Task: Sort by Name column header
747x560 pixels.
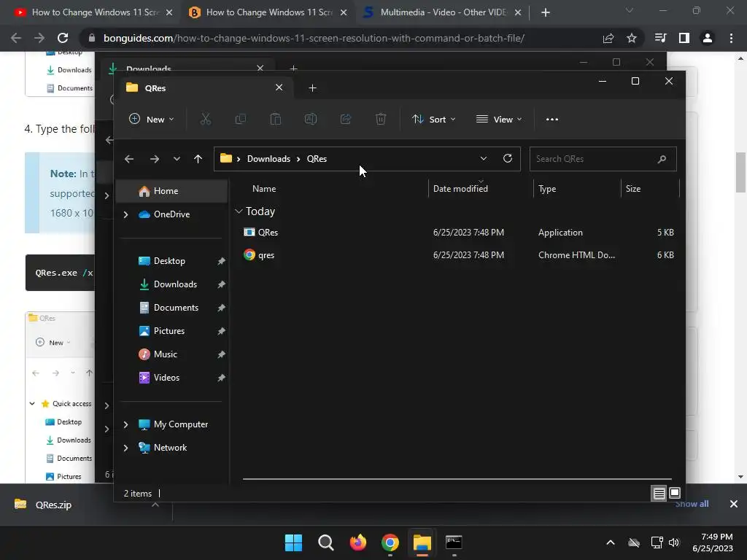Action: (x=264, y=189)
